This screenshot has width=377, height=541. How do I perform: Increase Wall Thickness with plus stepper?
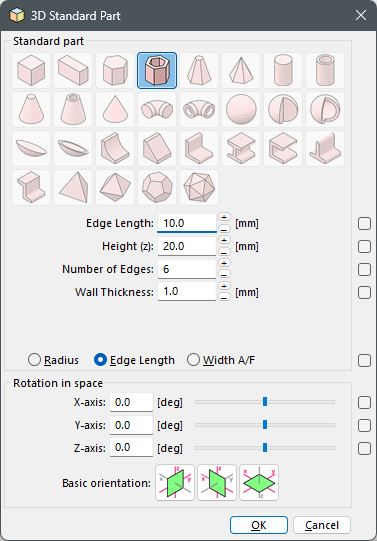[x=224, y=286]
